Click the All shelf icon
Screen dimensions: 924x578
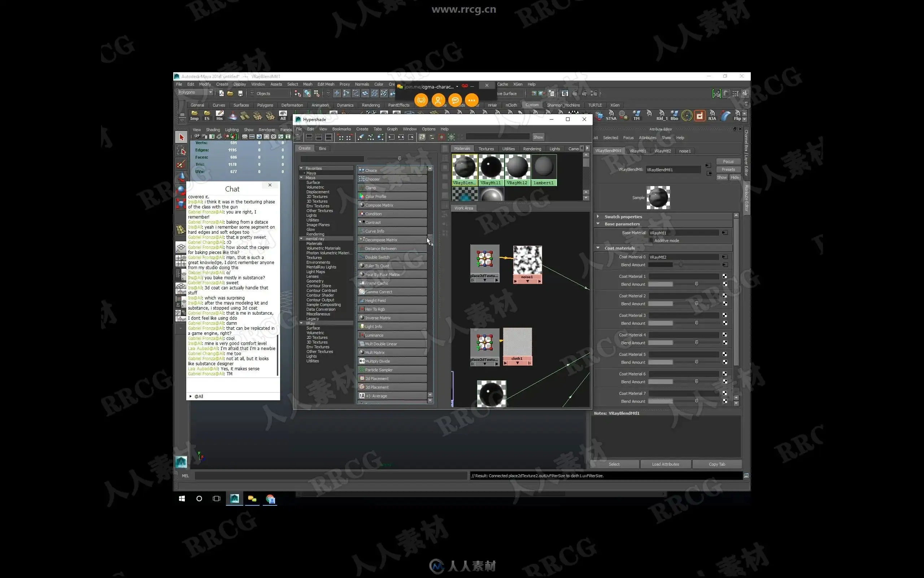tap(283, 116)
